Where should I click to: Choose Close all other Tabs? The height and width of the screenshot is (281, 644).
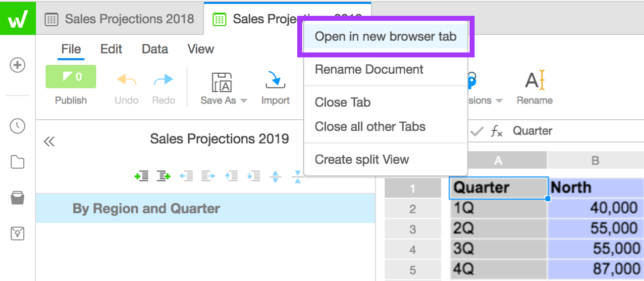tap(370, 127)
